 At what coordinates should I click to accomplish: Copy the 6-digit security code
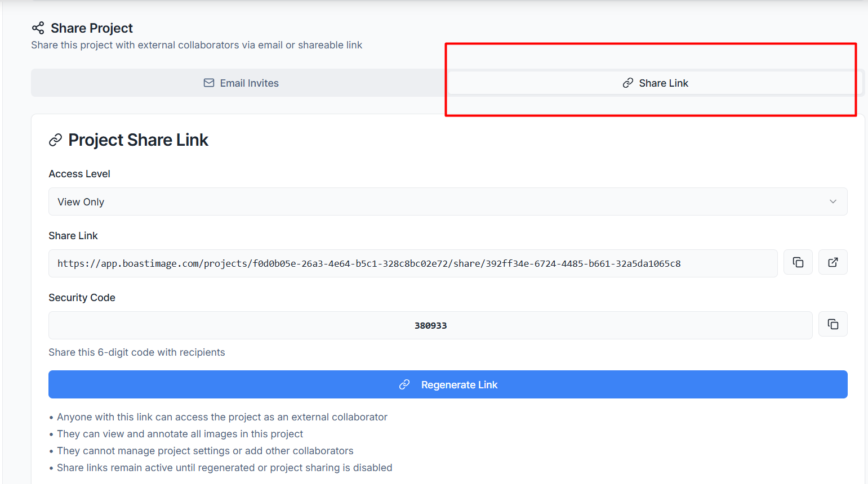[833, 324]
